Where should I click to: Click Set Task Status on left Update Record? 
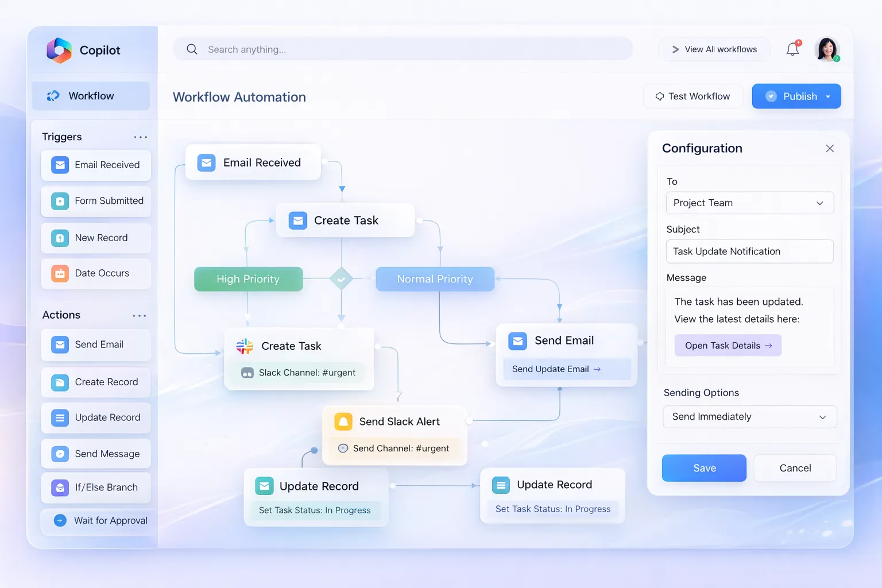(x=315, y=510)
